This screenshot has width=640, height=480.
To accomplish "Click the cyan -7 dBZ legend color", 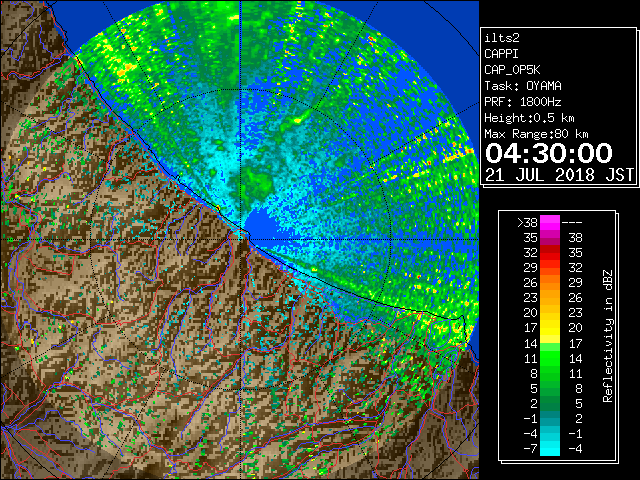I will [550, 448].
